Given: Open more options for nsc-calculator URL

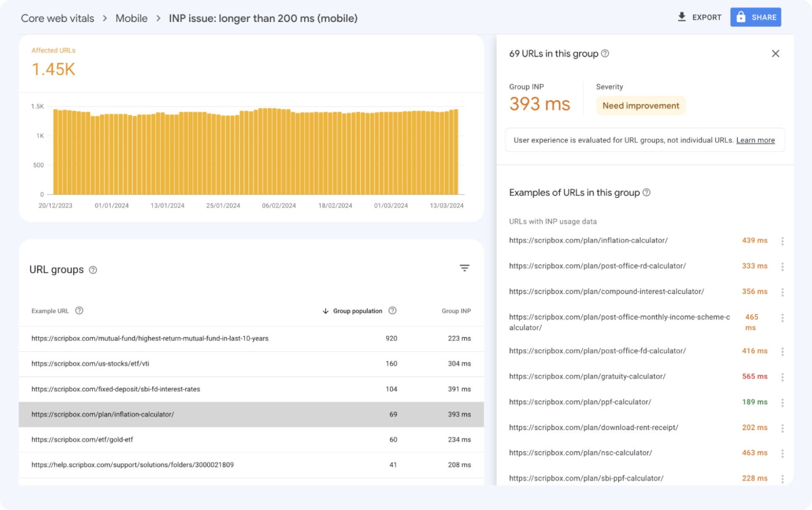Looking at the screenshot, I should [782, 453].
